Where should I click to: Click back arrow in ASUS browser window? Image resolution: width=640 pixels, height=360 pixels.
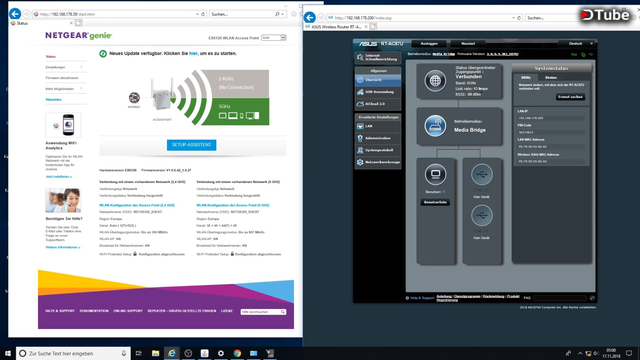point(310,18)
